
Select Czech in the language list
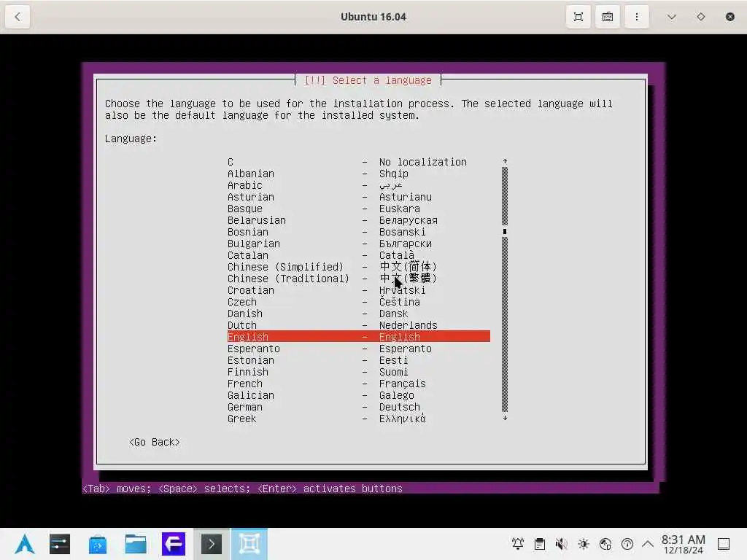pos(358,302)
